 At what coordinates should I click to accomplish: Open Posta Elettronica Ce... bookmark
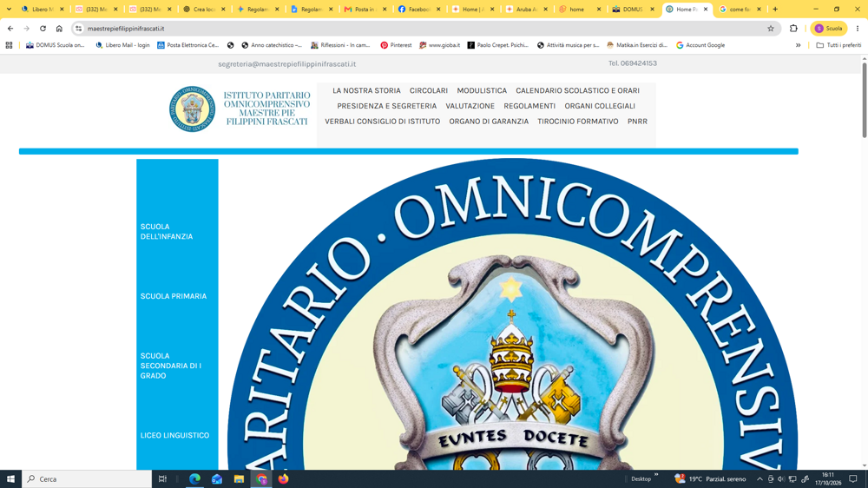coord(187,45)
